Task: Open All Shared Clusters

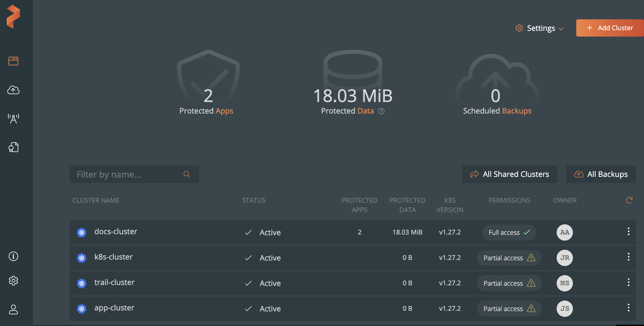Action: click(510, 174)
